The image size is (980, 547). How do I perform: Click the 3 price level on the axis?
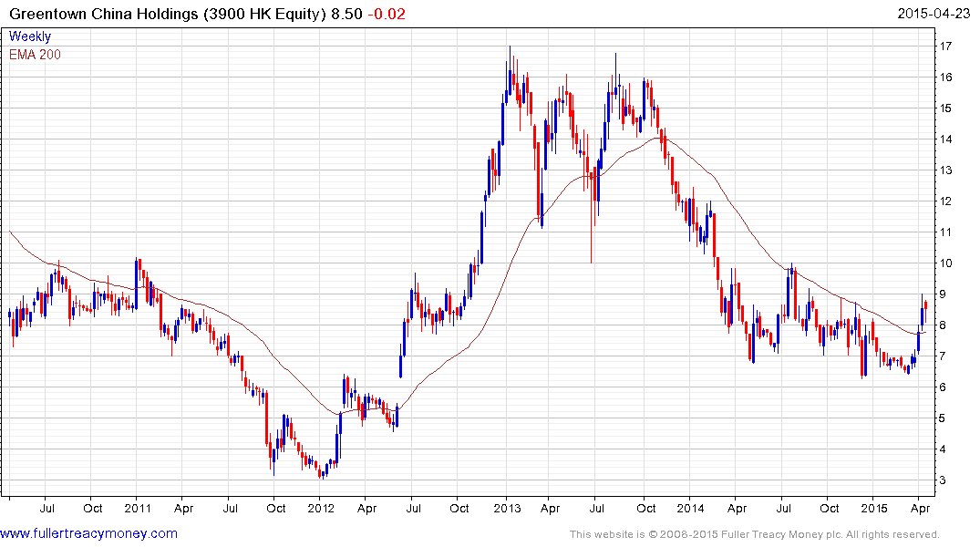click(944, 480)
